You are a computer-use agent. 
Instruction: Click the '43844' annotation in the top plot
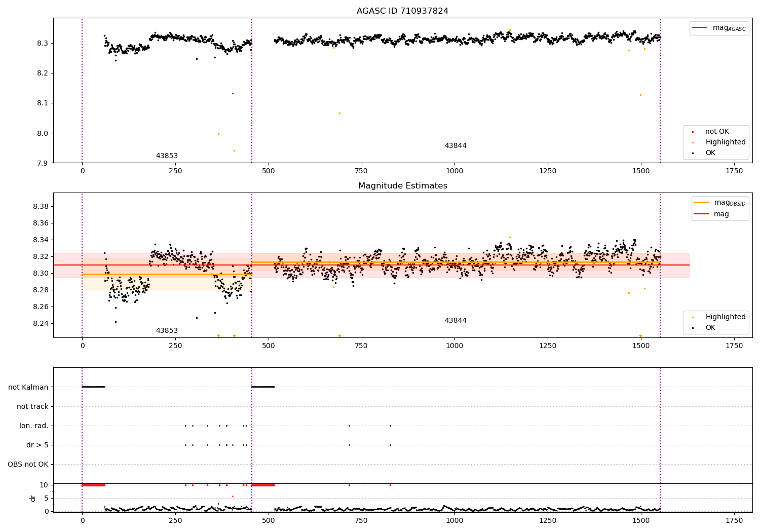coord(455,146)
